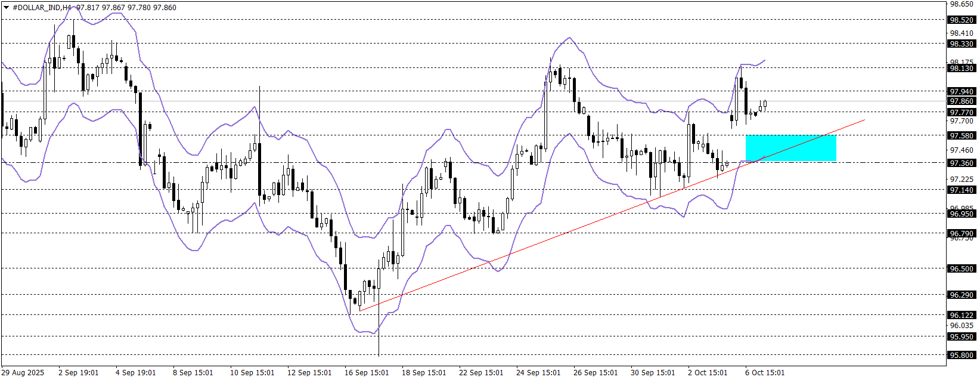This screenshot has height=380, width=980.
Task: Click the 24 Sep 15:01 time label
Action: click(x=538, y=373)
